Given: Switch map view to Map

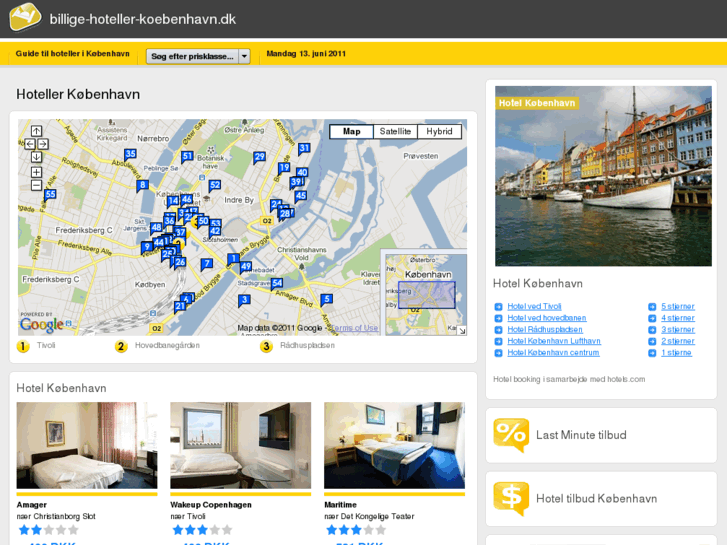Looking at the screenshot, I should point(351,131).
